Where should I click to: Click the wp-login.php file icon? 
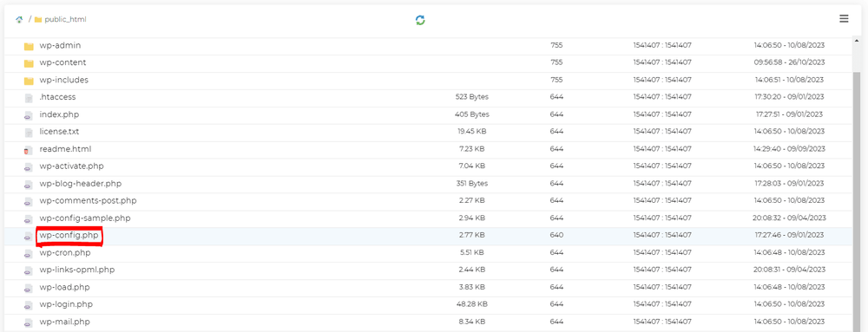point(29,305)
